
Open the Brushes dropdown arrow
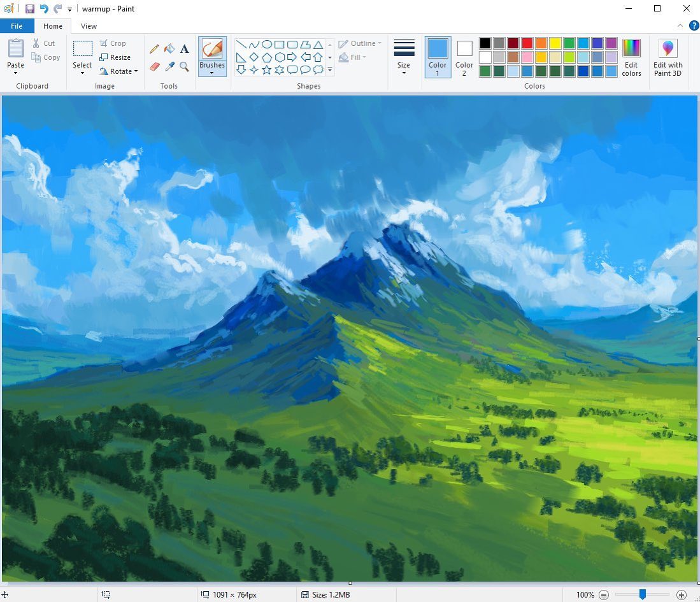[x=212, y=73]
